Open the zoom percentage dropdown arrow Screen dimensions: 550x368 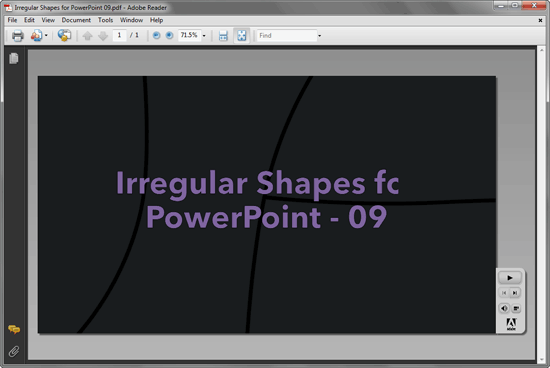coord(204,36)
